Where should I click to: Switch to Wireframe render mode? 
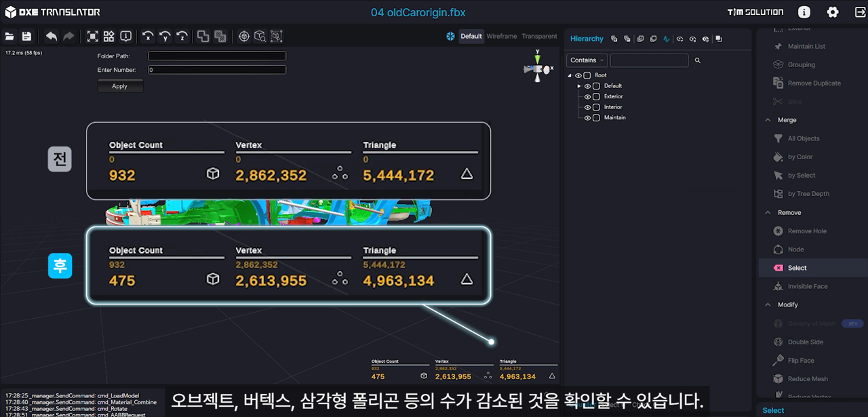point(502,37)
